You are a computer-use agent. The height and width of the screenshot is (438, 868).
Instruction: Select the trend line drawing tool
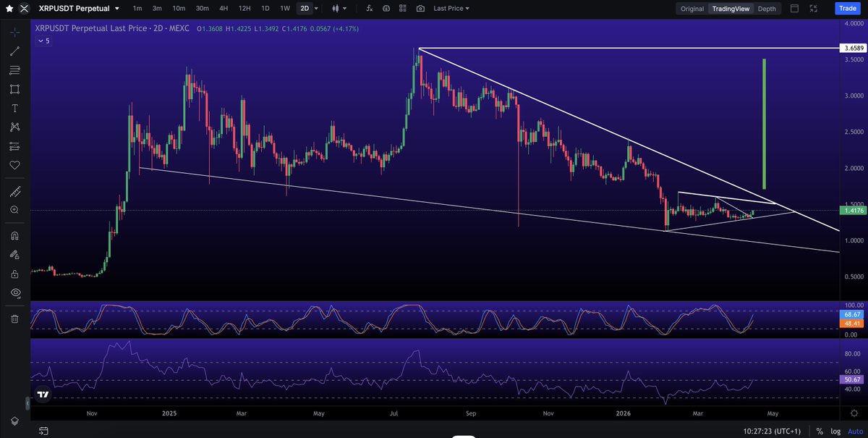pos(14,51)
